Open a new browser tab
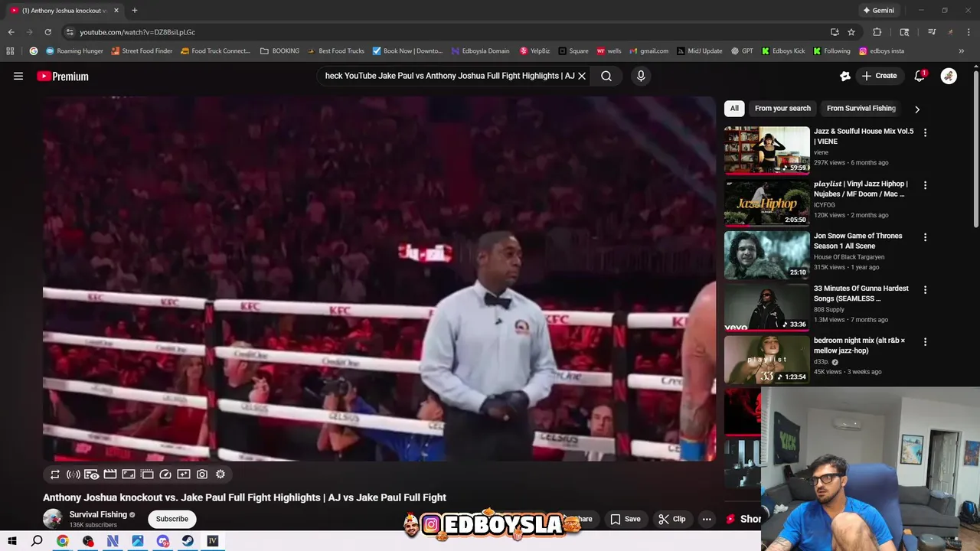The height and width of the screenshot is (551, 980). (134, 11)
